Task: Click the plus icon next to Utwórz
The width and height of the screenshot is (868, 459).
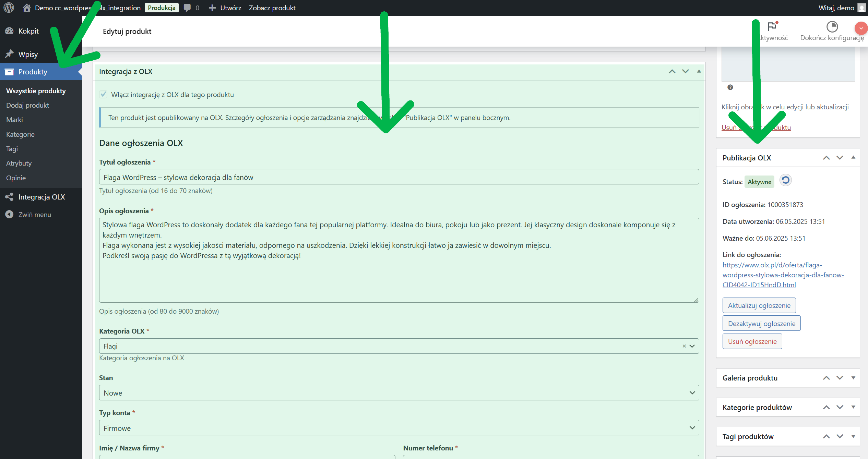Action: [212, 8]
